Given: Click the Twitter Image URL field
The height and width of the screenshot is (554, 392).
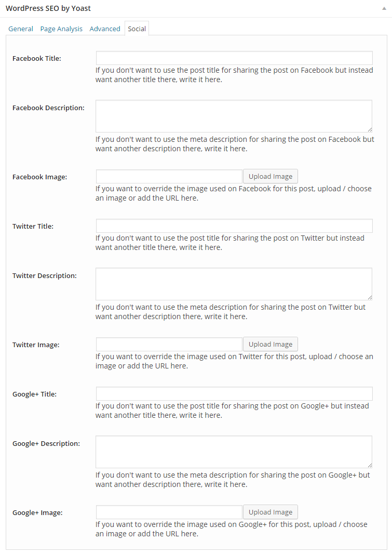Looking at the screenshot, I should pyautogui.click(x=168, y=344).
